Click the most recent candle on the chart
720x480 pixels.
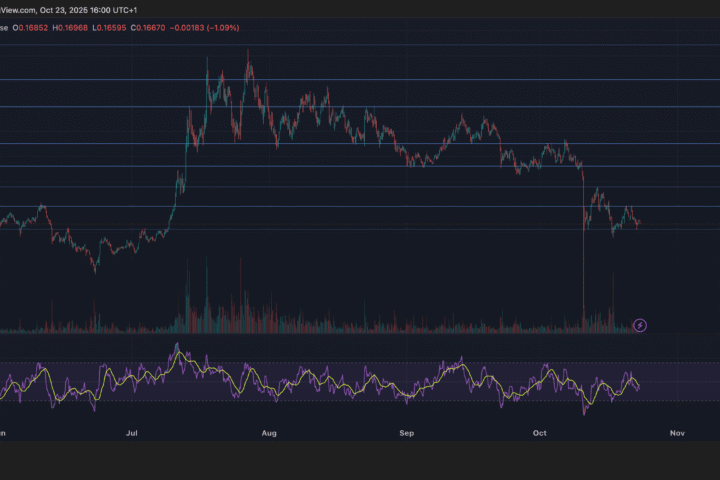pyautogui.click(x=638, y=222)
